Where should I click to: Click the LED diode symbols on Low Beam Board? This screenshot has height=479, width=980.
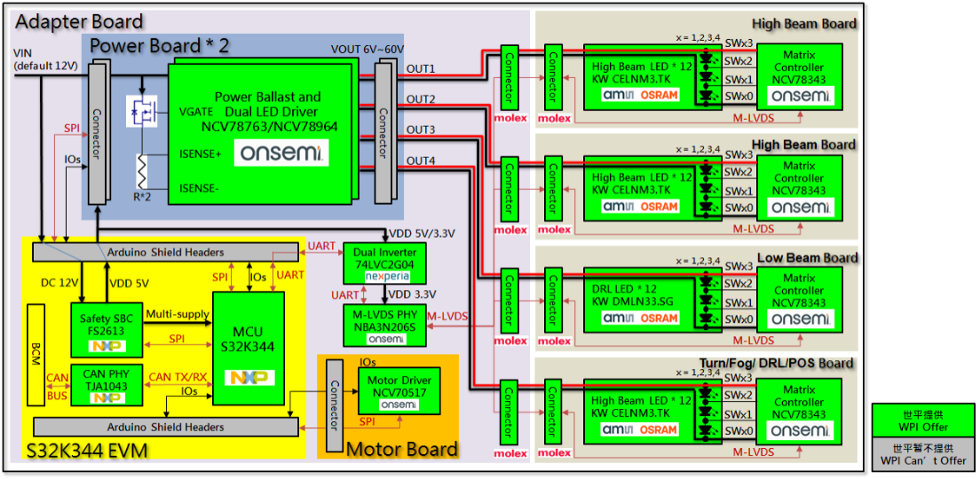click(707, 294)
